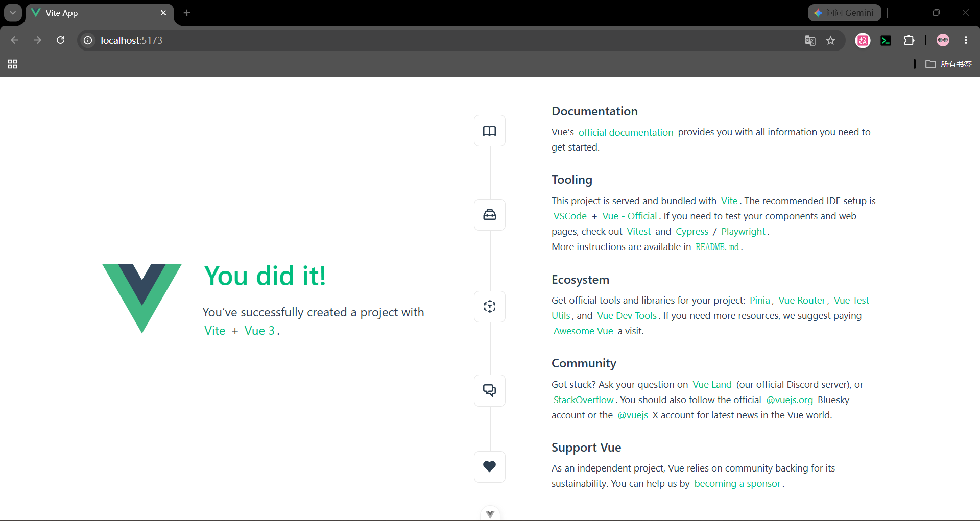Image resolution: width=980 pixels, height=521 pixels.
Task: Click the Community heading
Action: pos(584,363)
